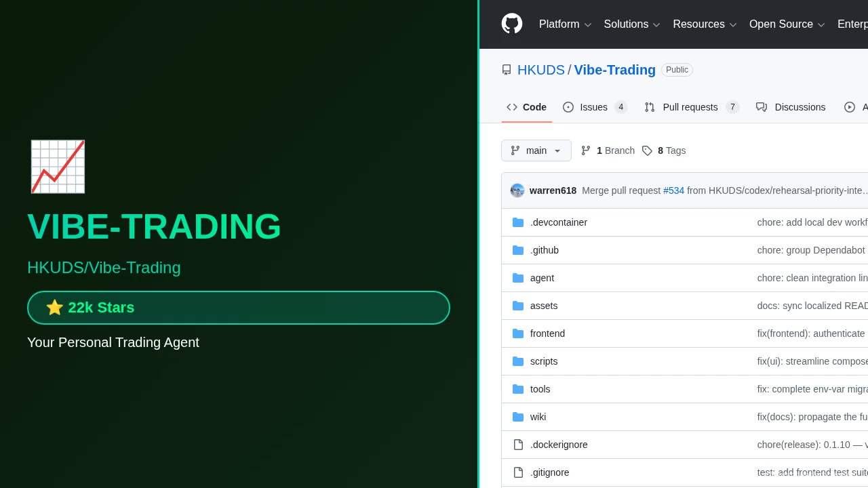The image size is (868, 488).
Task: Expand the Open Source menu
Action: click(787, 24)
